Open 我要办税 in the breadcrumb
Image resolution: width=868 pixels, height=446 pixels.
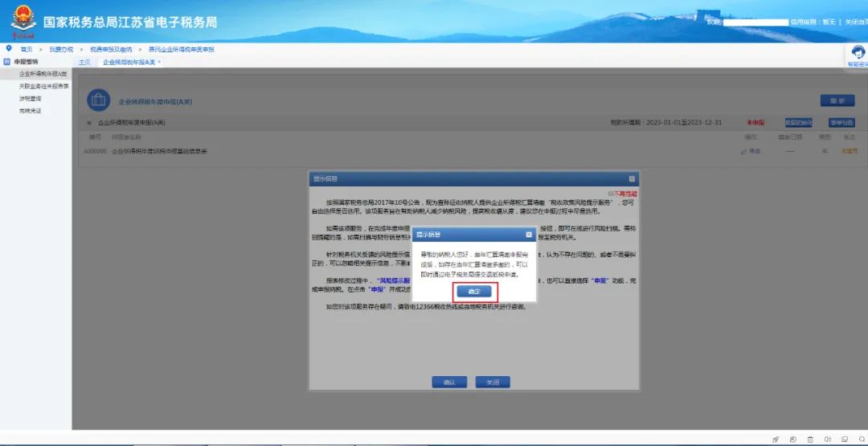(x=61, y=49)
